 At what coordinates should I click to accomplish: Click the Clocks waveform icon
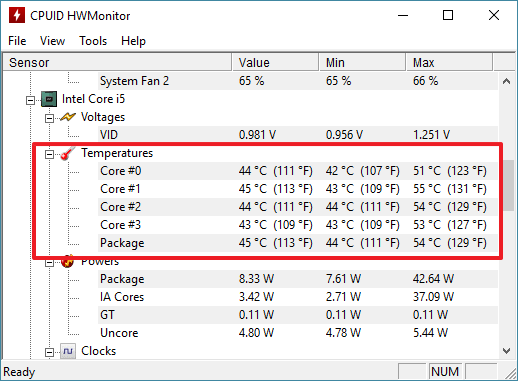(x=68, y=351)
